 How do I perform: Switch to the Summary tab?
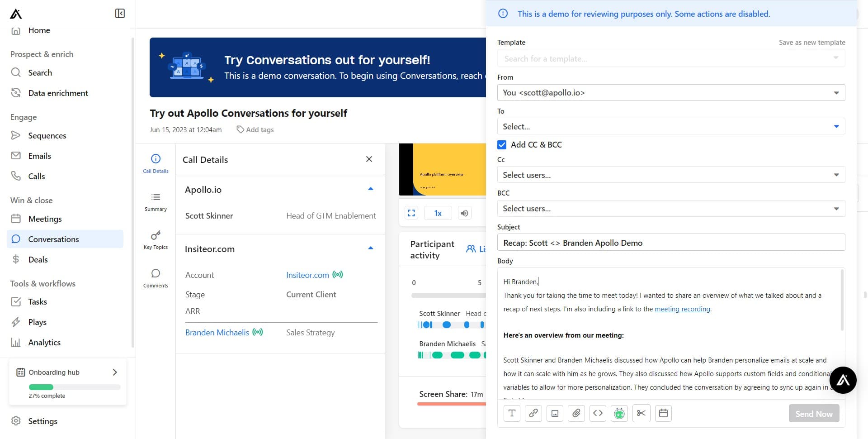[x=156, y=202]
